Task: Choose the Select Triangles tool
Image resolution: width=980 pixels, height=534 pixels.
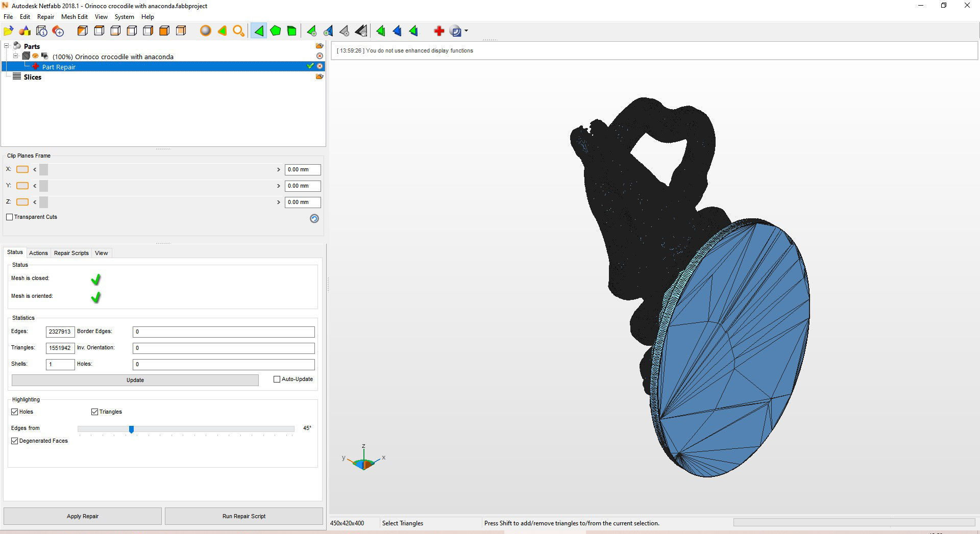Action: tap(259, 31)
